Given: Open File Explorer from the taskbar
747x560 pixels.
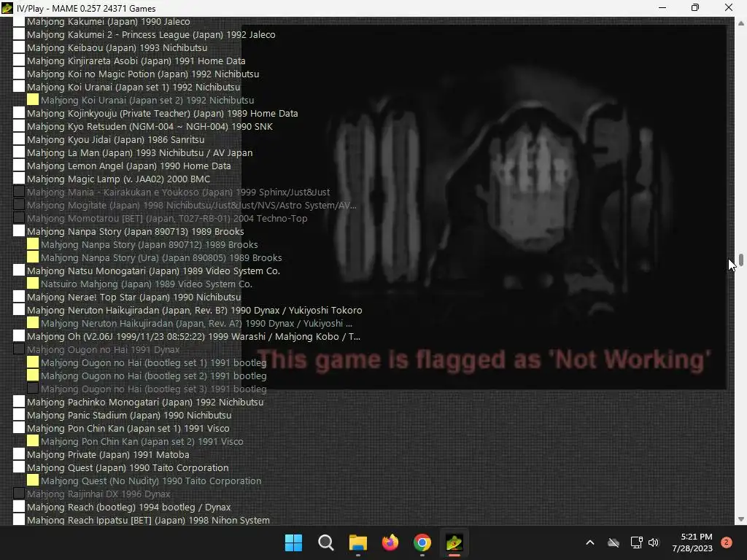Looking at the screenshot, I should point(357,542).
